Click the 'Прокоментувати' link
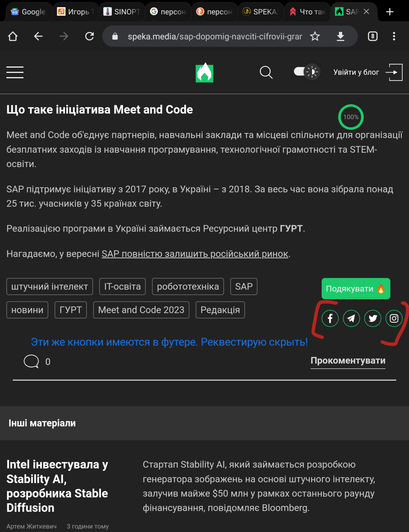The width and height of the screenshot is (409, 532). coord(348,361)
